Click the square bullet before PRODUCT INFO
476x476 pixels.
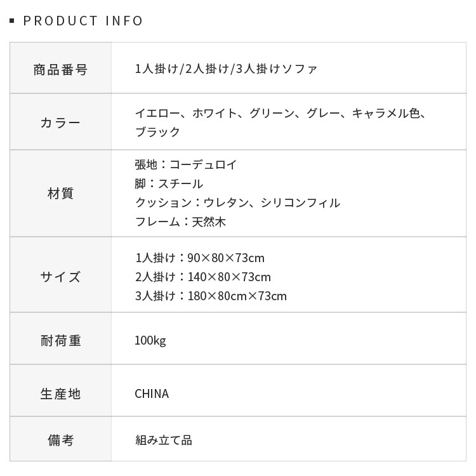pyautogui.click(x=12, y=22)
